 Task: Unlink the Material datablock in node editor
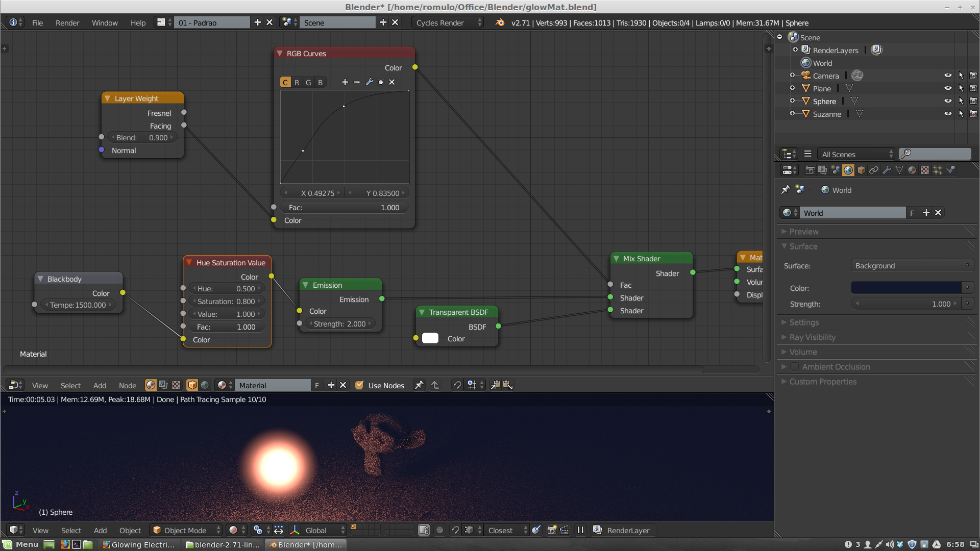[343, 385]
